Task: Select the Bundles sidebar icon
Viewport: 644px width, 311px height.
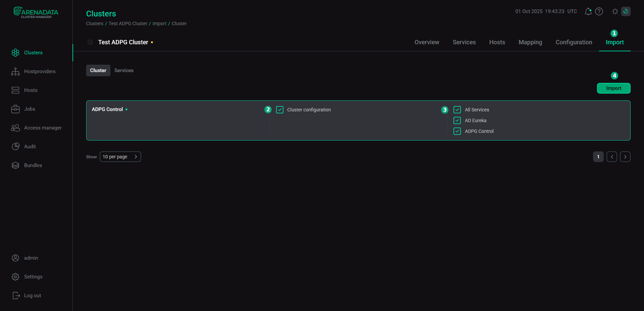Action: [15, 165]
